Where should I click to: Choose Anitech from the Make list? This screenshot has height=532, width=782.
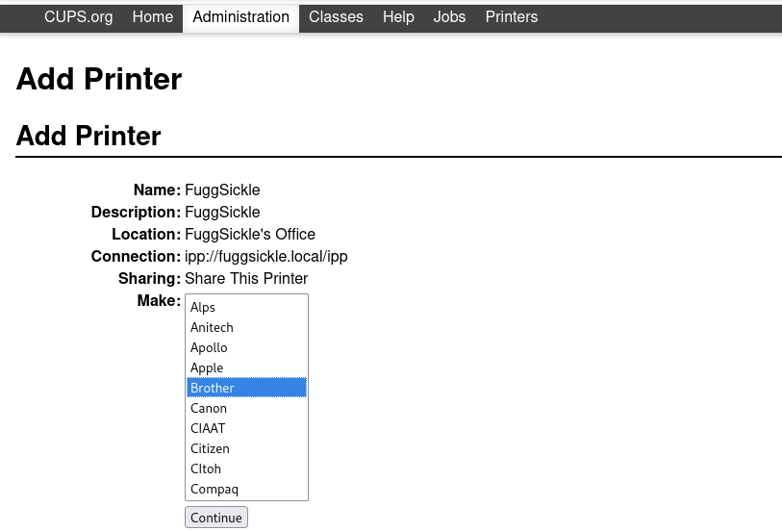(x=212, y=327)
